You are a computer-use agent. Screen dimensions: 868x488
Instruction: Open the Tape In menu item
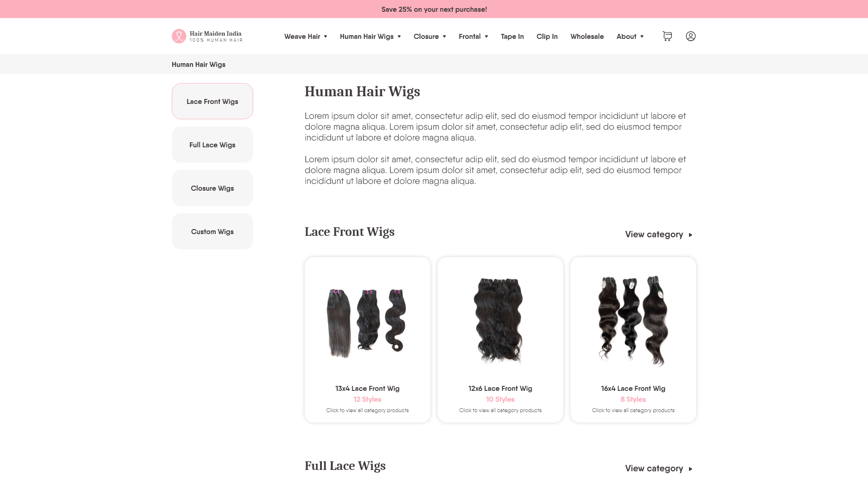pyautogui.click(x=512, y=37)
